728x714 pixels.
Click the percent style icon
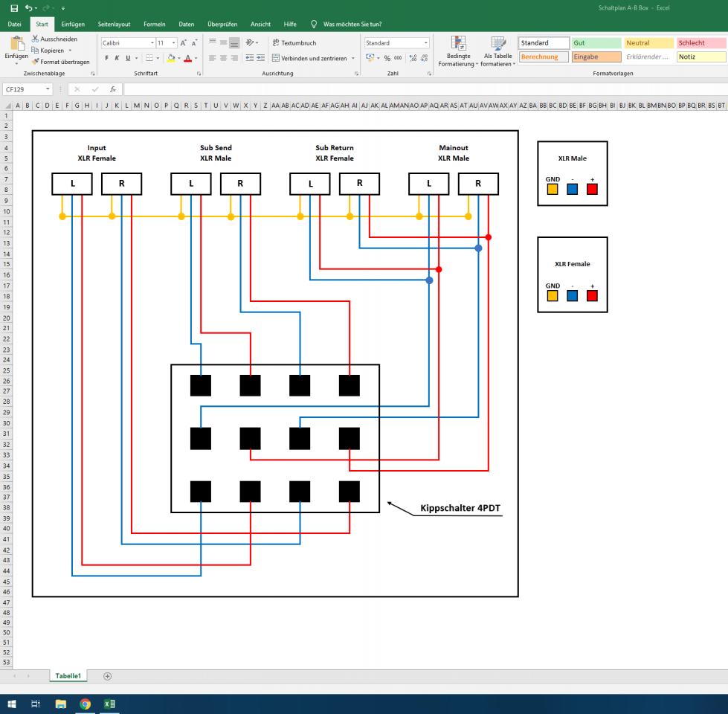pyautogui.click(x=387, y=58)
